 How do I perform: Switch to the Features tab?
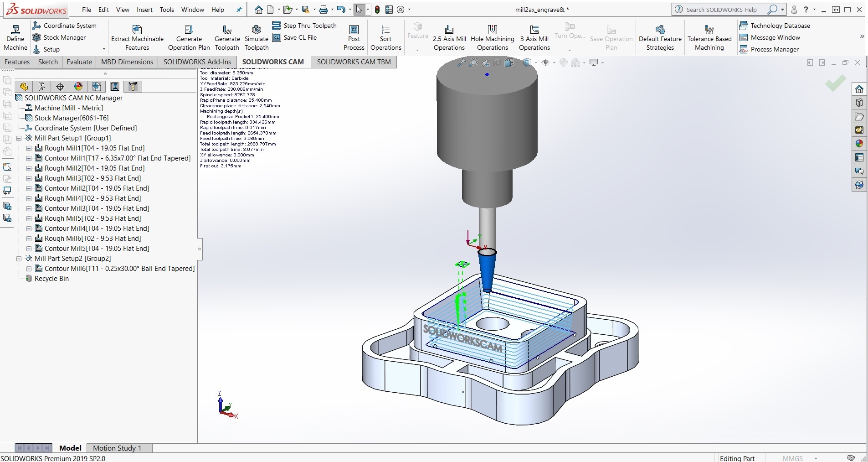click(17, 62)
